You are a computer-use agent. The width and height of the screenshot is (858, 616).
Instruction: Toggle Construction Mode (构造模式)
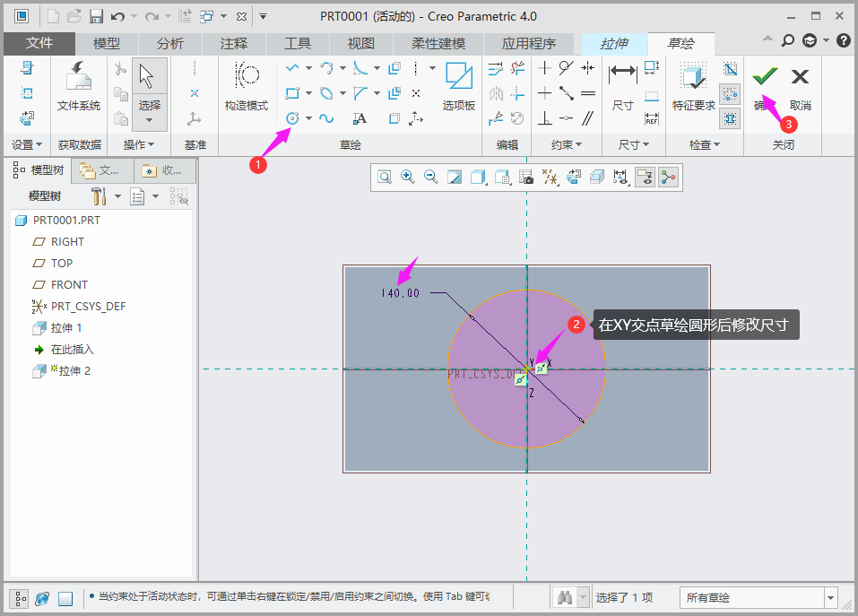tap(246, 87)
